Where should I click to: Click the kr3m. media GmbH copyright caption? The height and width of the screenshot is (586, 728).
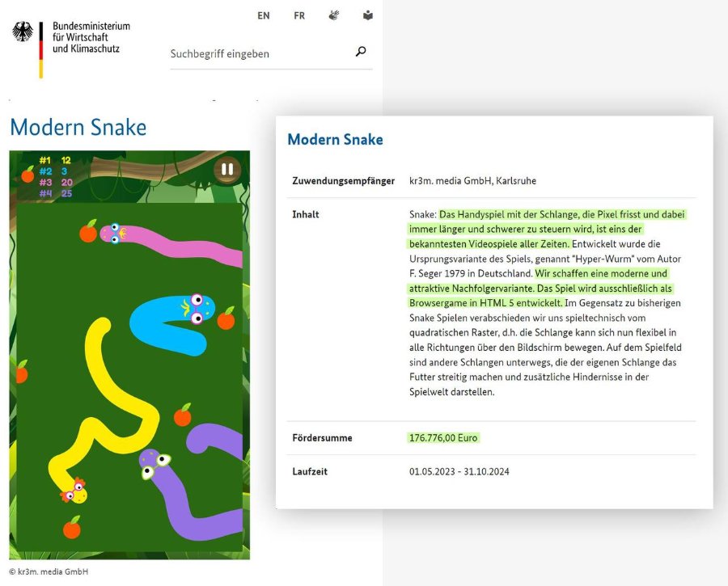(x=49, y=571)
